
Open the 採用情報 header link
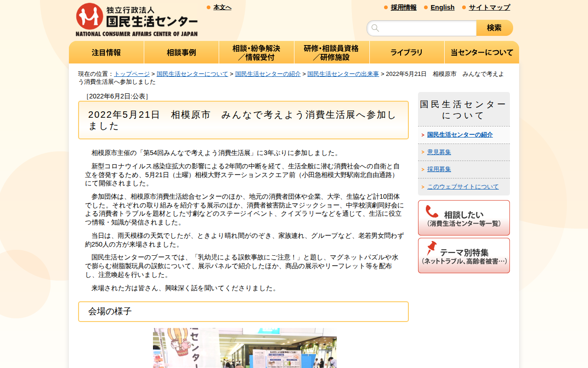pyautogui.click(x=404, y=7)
